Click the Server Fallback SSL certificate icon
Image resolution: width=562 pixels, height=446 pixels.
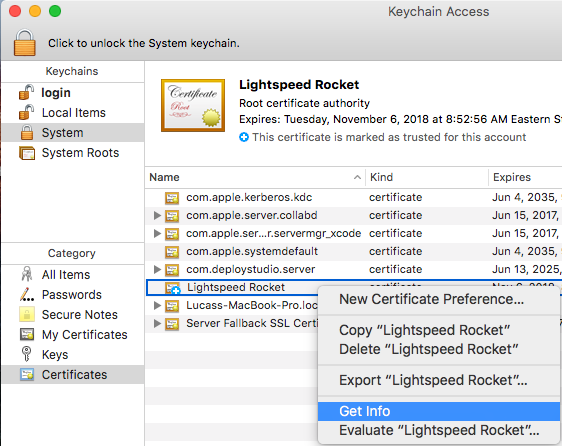click(x=172, y=324)
